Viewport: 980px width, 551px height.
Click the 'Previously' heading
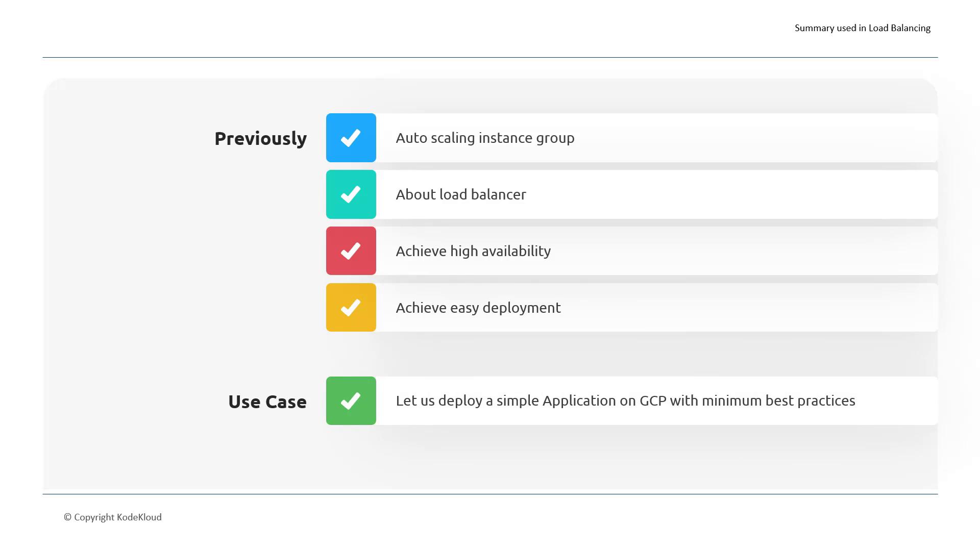coord(260,139)
